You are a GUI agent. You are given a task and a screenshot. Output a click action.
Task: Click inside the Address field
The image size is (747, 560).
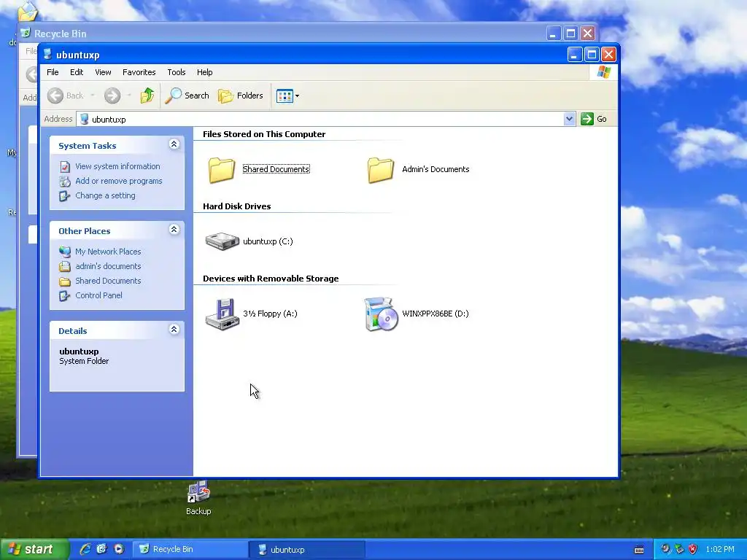coord(320,119)
